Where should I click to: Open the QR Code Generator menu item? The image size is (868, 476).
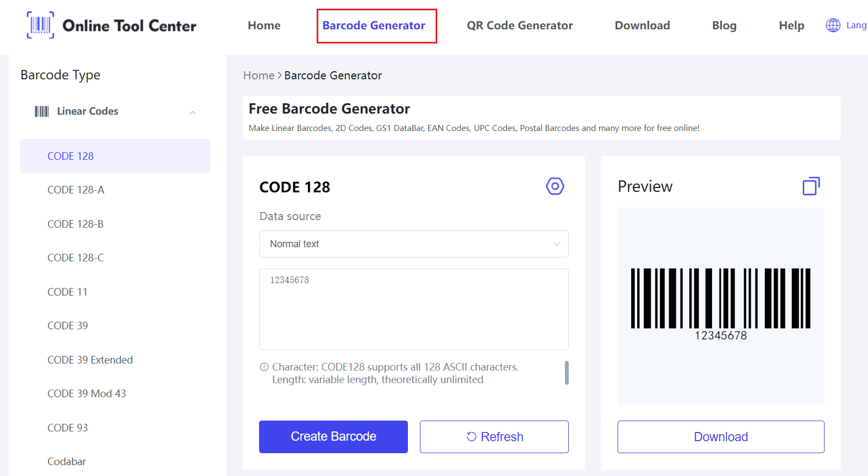pyautogui.click(x=519, y=26)
